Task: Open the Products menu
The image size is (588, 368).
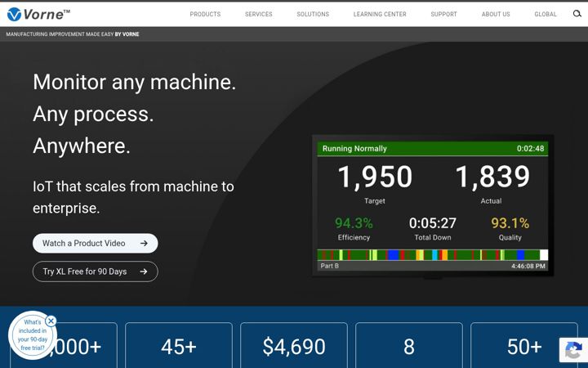Action: click(x=205, y=14)
